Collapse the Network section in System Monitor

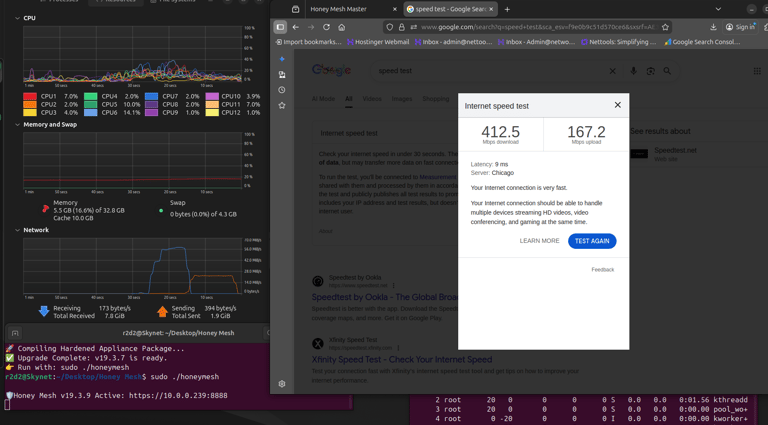click(17, 230)
